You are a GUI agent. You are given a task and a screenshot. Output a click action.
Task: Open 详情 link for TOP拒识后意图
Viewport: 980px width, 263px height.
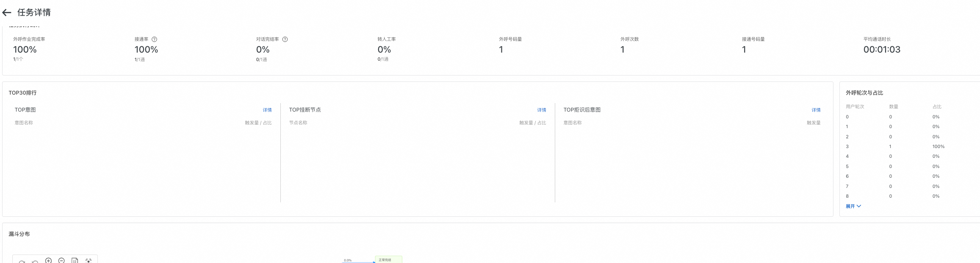(816, 110)
